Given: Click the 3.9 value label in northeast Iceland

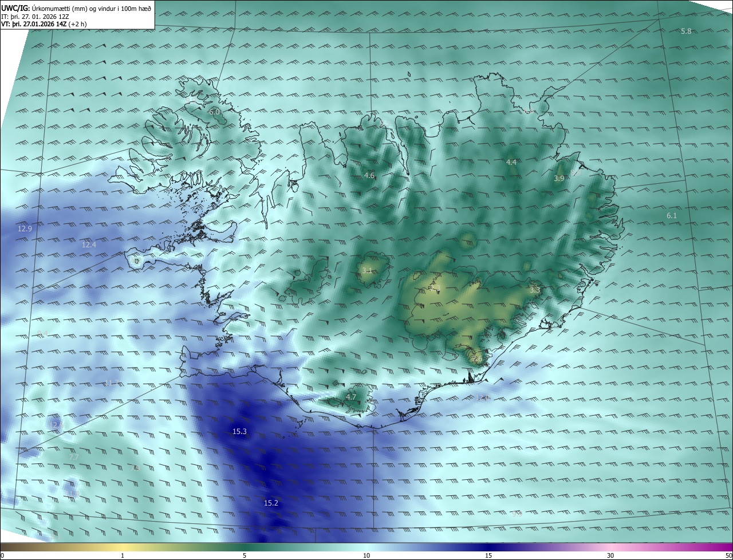Looking at the screenshot, I should 559,178.
